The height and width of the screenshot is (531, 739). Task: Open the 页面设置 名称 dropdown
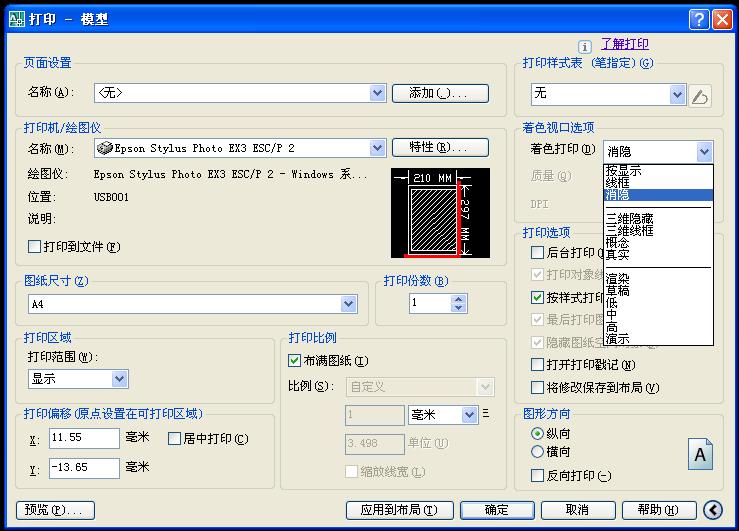[378, 93]
